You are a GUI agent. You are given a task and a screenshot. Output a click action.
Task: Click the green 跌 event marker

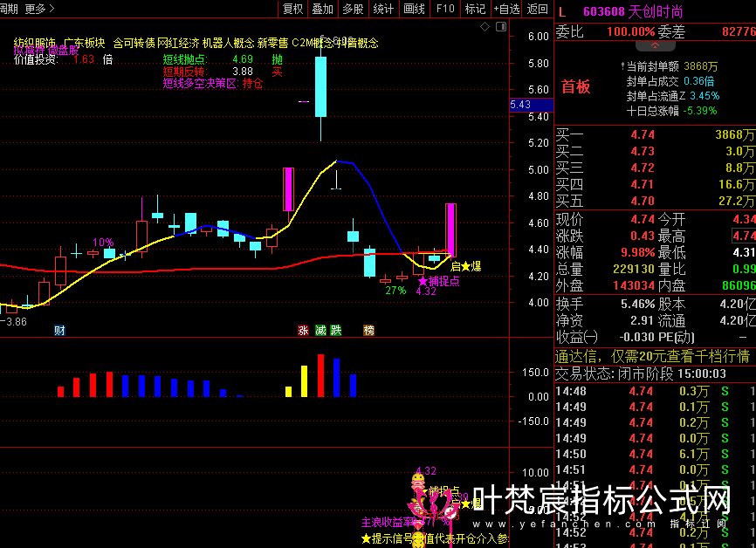[336, 330]
